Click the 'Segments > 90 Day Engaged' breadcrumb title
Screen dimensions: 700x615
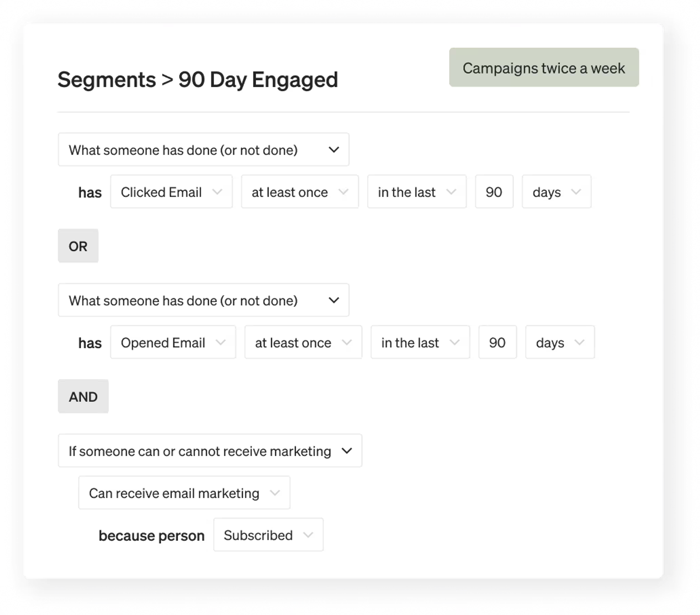click(x=198, y=80)
